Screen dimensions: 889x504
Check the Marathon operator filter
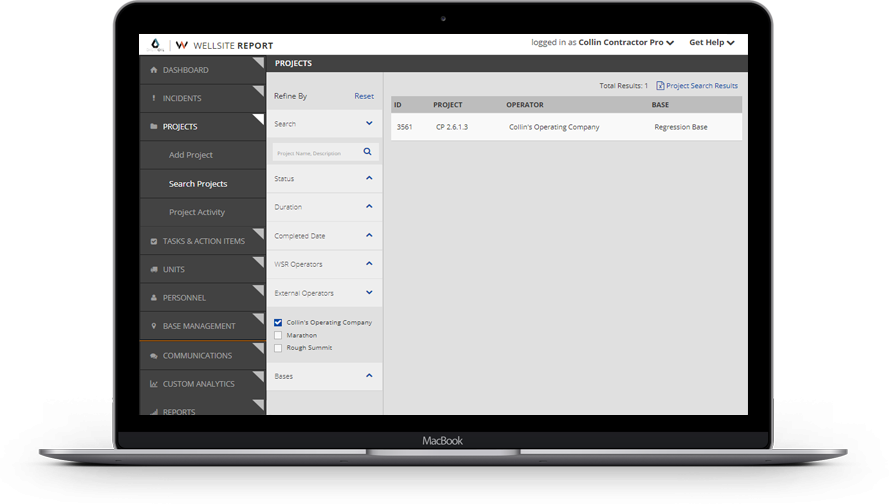(278, 335)
